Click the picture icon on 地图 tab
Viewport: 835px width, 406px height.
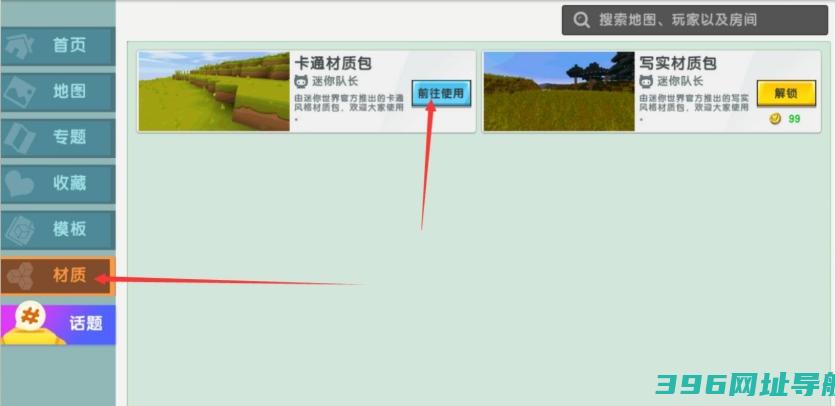20,93
